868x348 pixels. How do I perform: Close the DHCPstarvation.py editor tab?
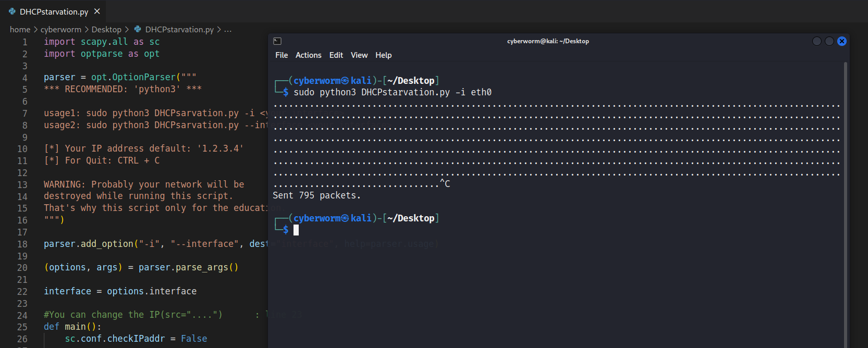pyautogui.click(x=97, y=11)
